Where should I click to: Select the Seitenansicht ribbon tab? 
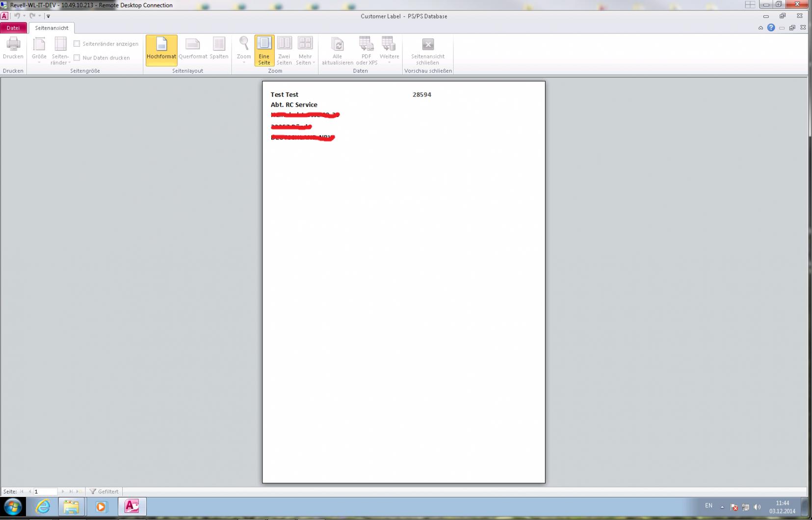point(52,28)
